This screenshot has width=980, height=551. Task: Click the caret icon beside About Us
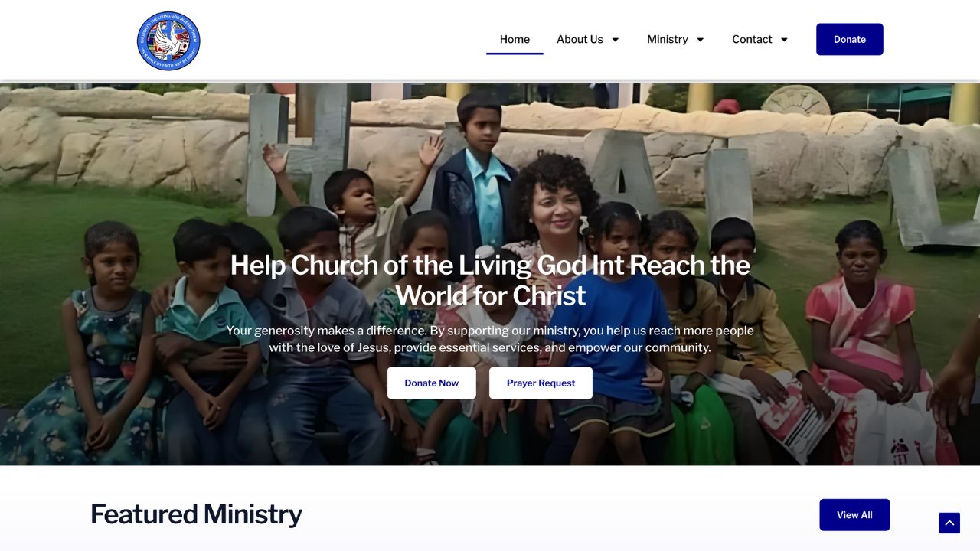tap(615, 40)
